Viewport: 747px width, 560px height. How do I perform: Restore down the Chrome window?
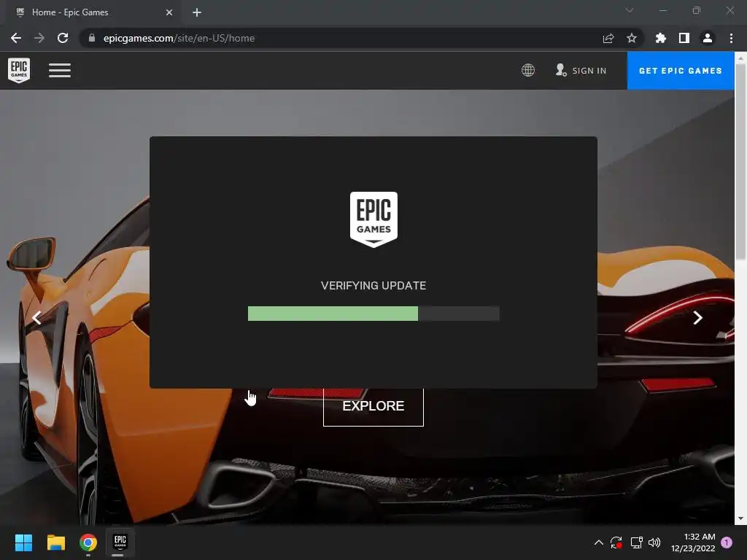point(697,10)
